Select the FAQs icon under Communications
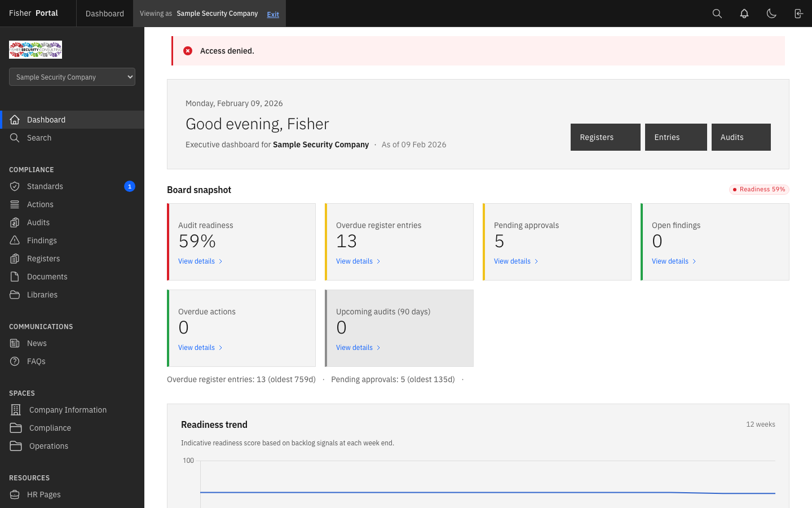The image size is (812, 508). (x=15, y=361)
